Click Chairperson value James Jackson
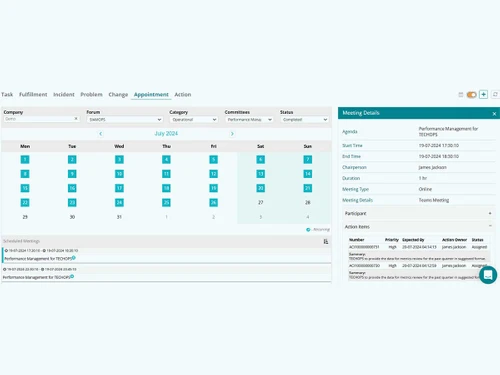 pos(432,167)
